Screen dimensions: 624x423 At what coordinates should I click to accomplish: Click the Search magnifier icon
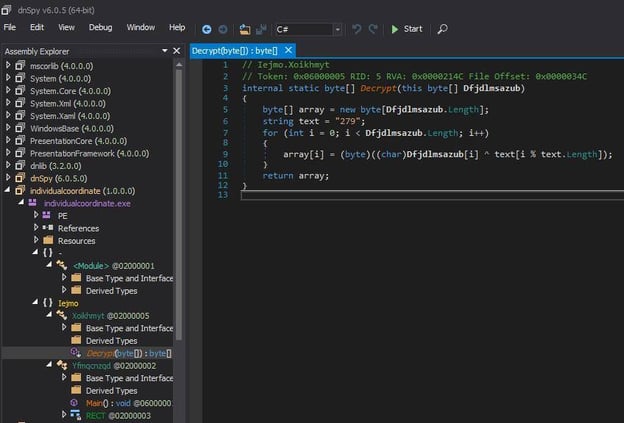pyautogui.click(x=442, y=29)
